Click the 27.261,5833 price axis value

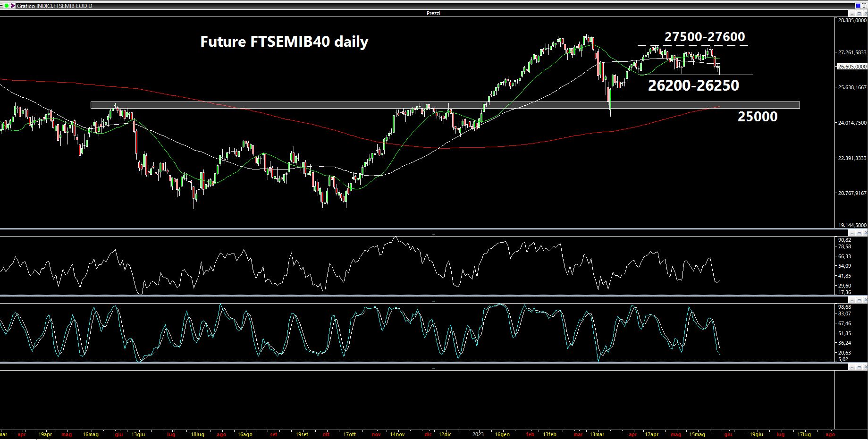point(852,52)
